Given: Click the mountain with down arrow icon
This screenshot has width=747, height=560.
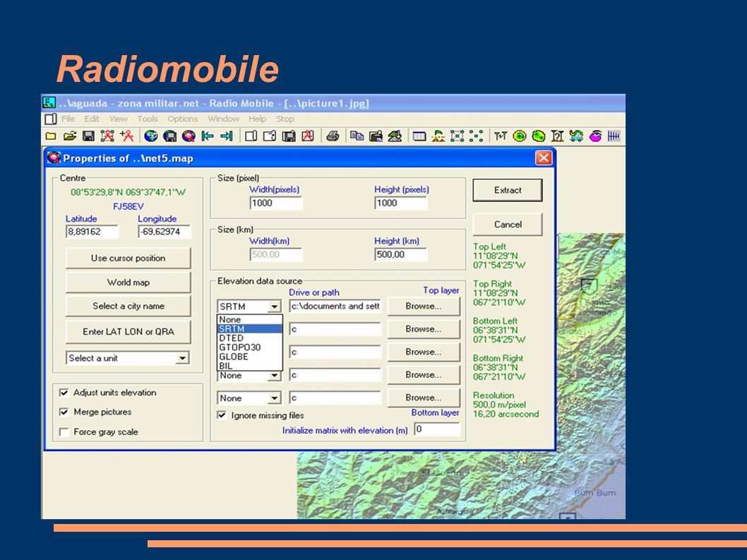Looking at the screenshot, I should click(x=395, y=136).
